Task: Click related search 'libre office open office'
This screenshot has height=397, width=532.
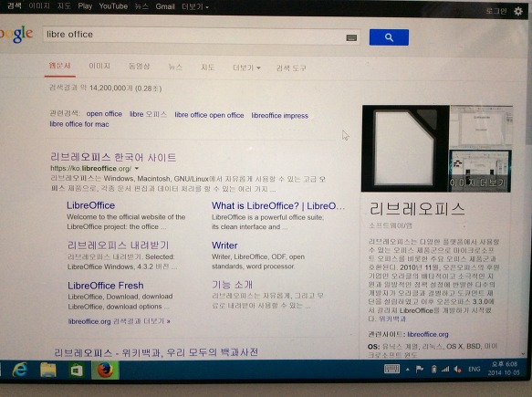Action: pyautogui.click(x=209, y=115)
